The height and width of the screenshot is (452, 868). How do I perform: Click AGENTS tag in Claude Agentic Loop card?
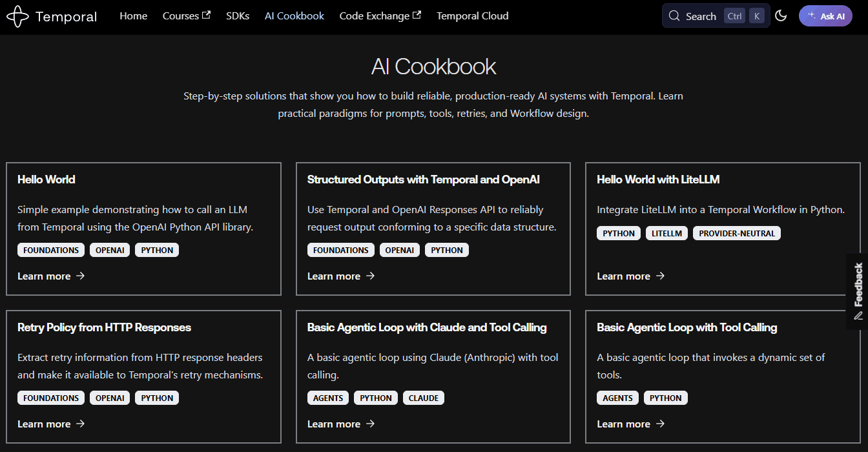pos(328,398)
